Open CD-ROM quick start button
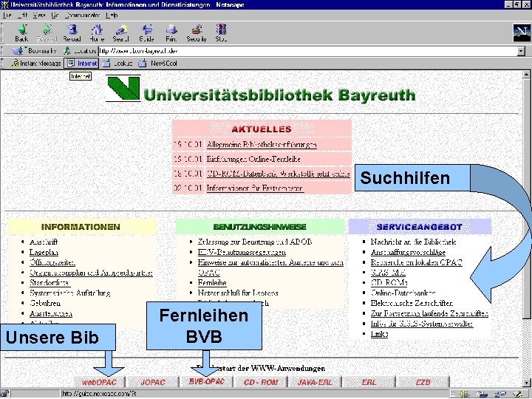 (x=261, y=382)
